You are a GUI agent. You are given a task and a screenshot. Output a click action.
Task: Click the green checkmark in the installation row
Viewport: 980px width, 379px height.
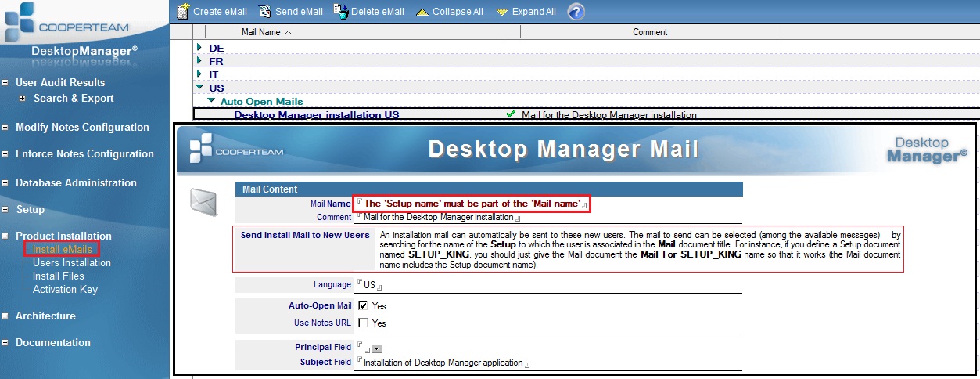tap(511, 114)
